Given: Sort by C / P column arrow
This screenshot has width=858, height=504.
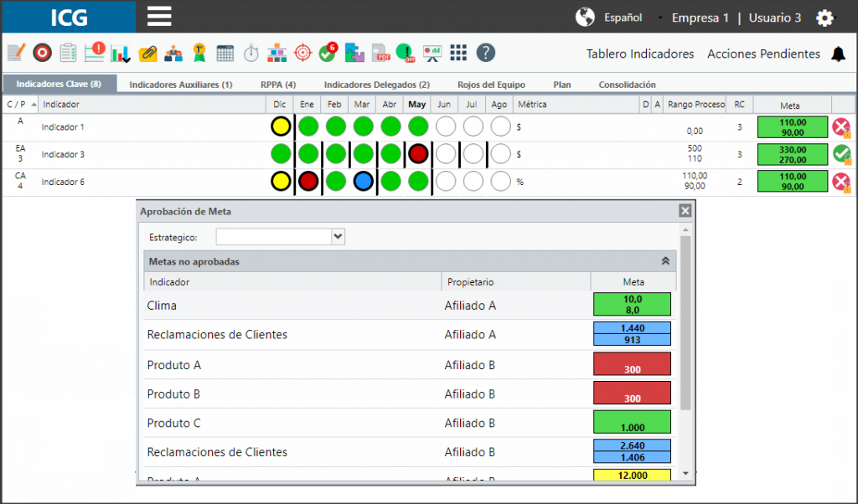Looking at the screenshot, I should coord(34,105).
